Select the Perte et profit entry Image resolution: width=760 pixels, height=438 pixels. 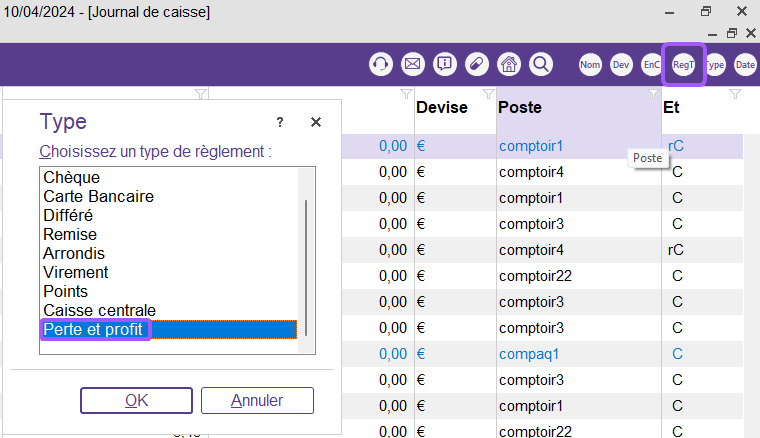click(x=95, y=329)
